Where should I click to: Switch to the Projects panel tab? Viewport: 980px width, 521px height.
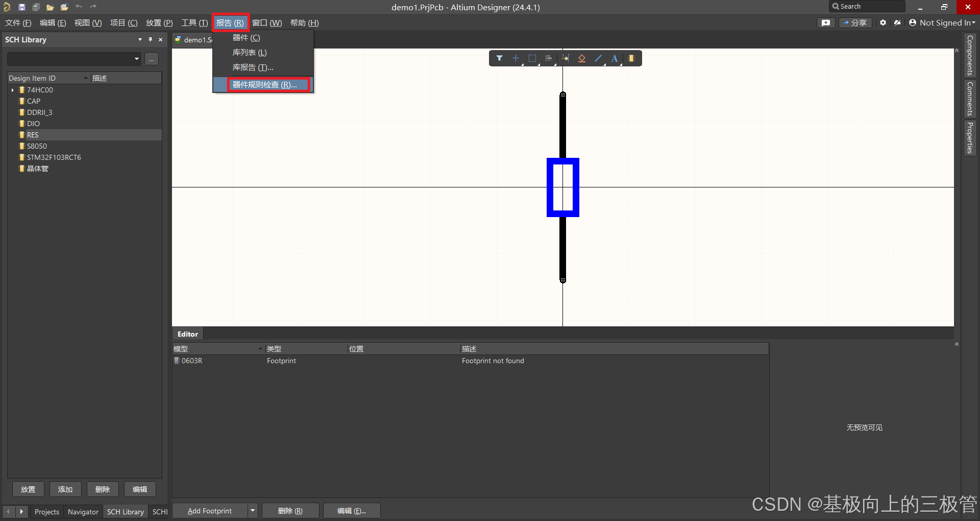click(x=47, y=512)
